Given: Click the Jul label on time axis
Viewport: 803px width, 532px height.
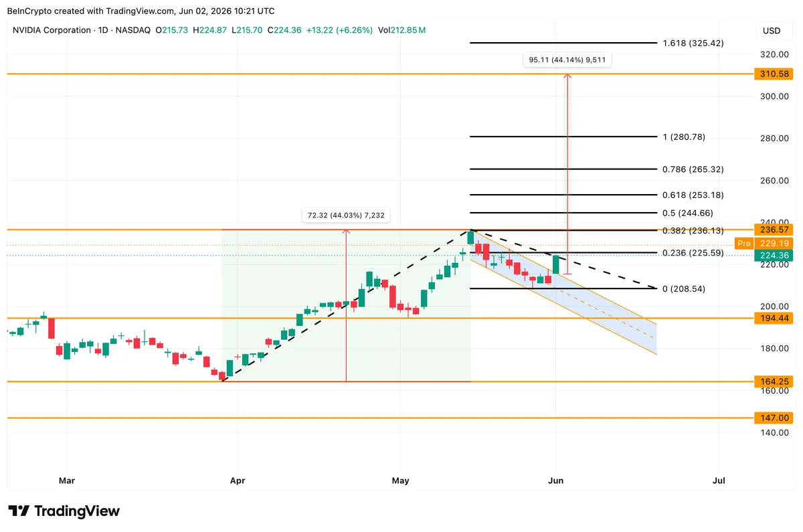Looking at the screenshot, I should click(x=719, y=480).
